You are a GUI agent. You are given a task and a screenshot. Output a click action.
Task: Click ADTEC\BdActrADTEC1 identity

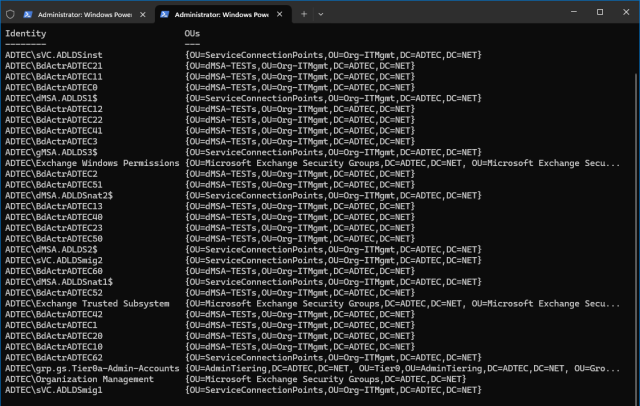(x=51, y=325)
